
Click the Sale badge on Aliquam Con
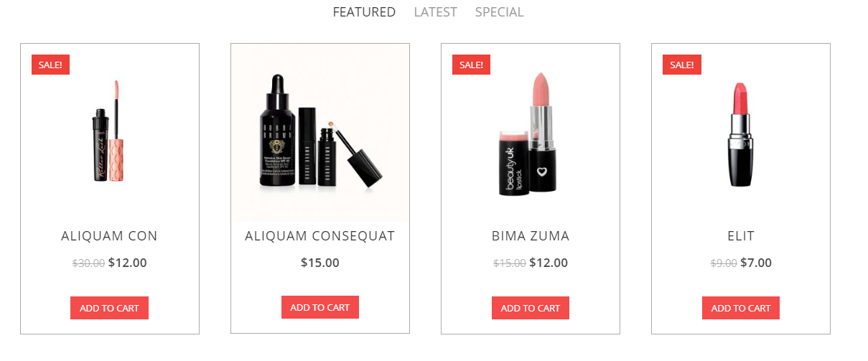(50, 65)
